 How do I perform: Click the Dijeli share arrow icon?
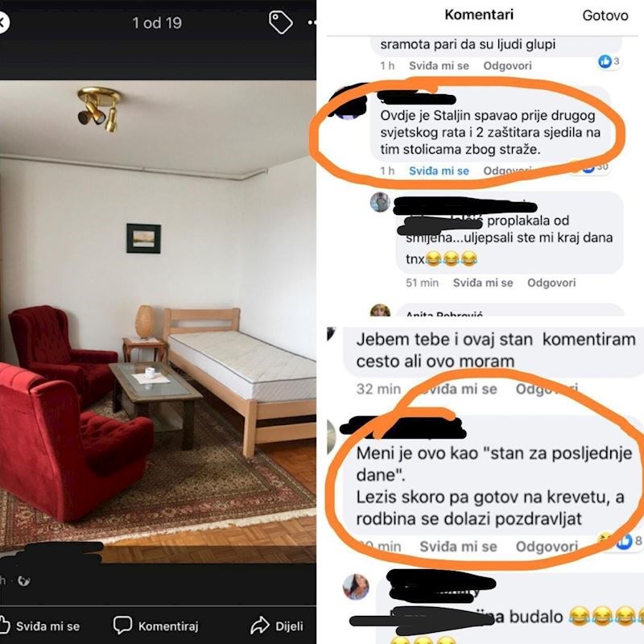260,625
